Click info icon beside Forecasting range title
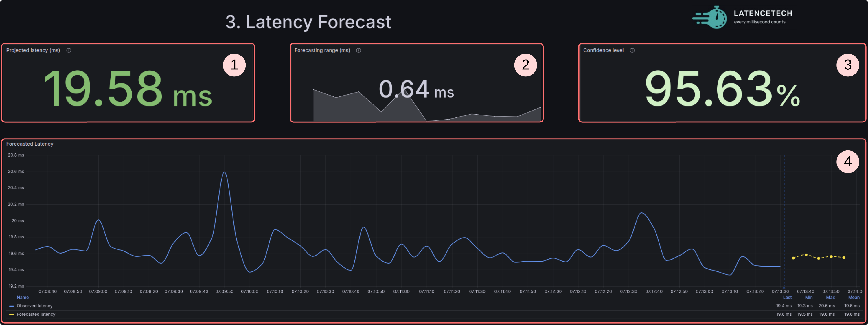 pos(358,50)
